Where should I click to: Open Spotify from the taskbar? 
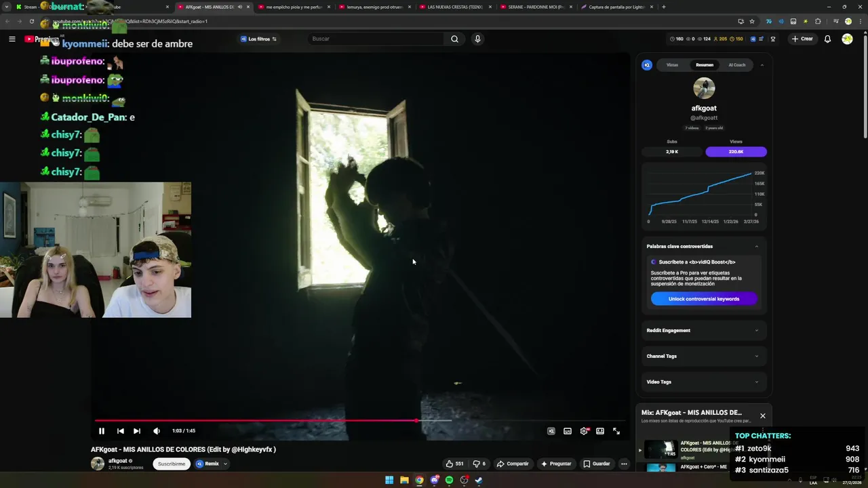(x=449, y=481)
